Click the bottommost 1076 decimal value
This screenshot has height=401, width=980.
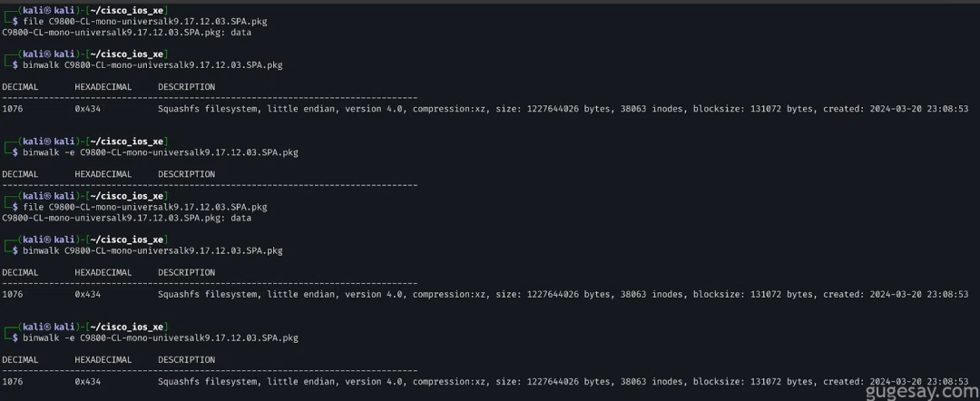[x=13, y=382]
